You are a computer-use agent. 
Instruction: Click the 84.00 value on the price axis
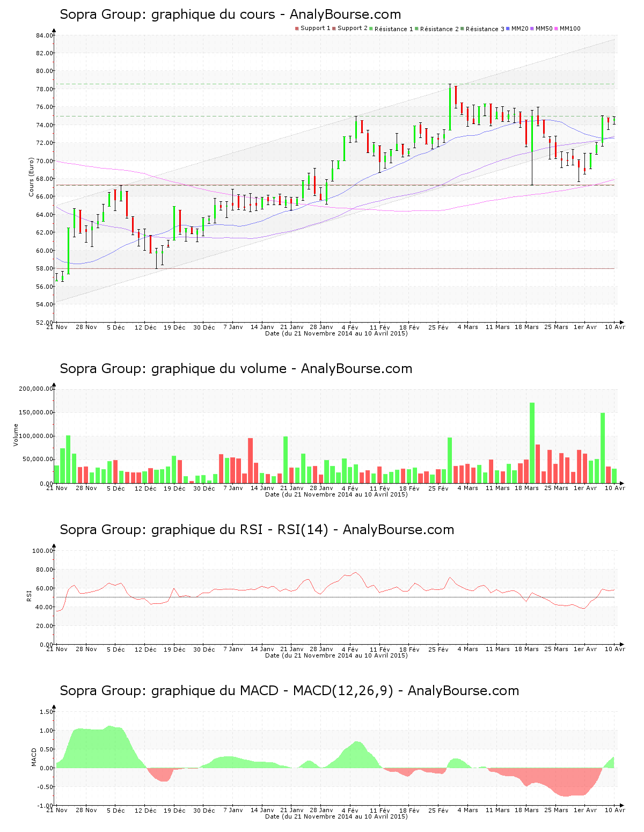tap(45, 35)
